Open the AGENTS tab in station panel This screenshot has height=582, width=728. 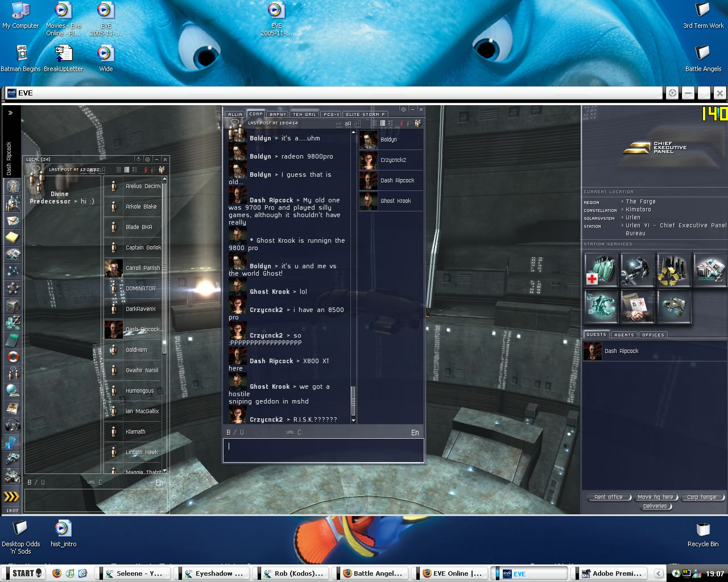[624, 335]
